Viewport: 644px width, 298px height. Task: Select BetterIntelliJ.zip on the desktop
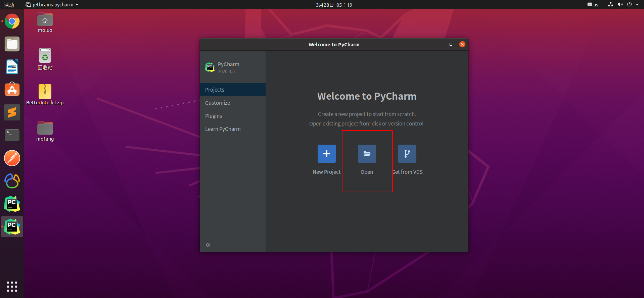click(x=45, y=95)
